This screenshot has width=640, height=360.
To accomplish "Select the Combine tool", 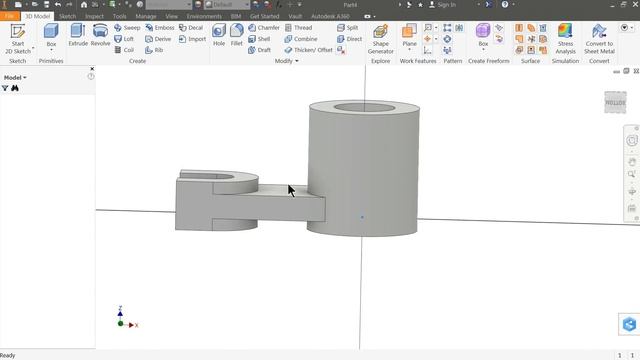I will coord(301,39).
